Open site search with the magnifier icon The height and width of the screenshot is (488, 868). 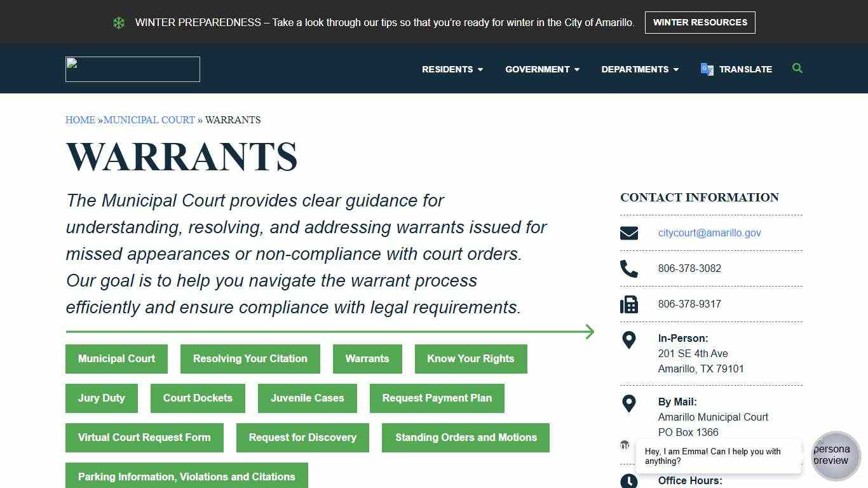tap(797, 68)
